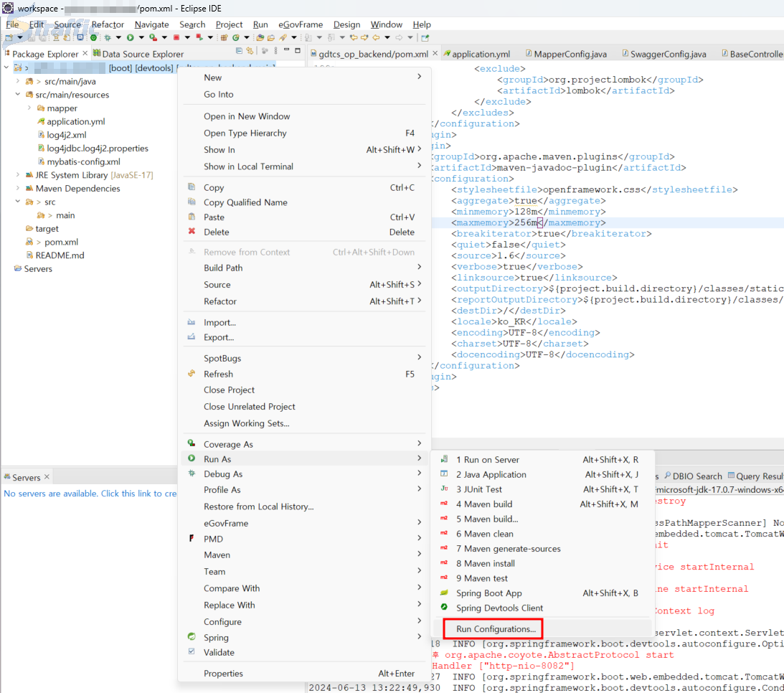Toggle the Validate checkbox menu entry

[x=192, y=651]
